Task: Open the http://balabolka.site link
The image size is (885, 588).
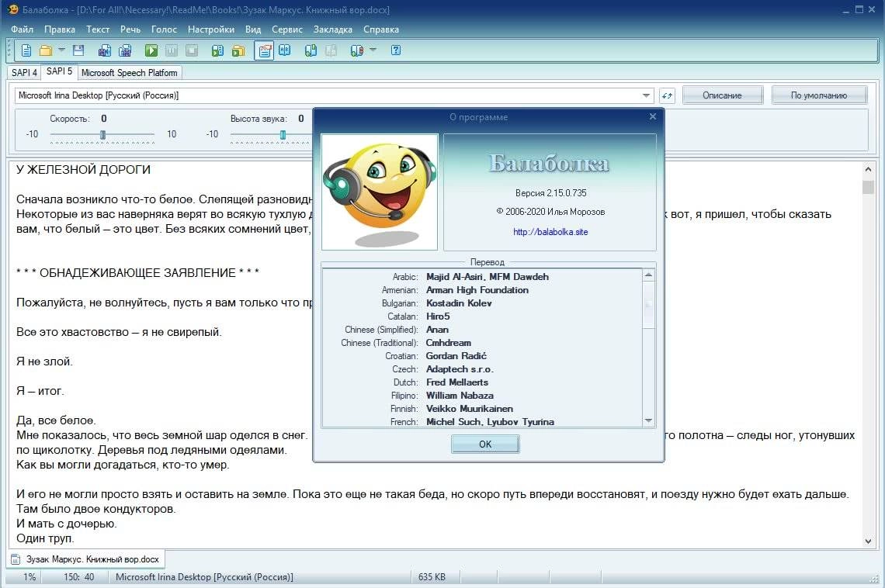Action: [x=550, y=232]
